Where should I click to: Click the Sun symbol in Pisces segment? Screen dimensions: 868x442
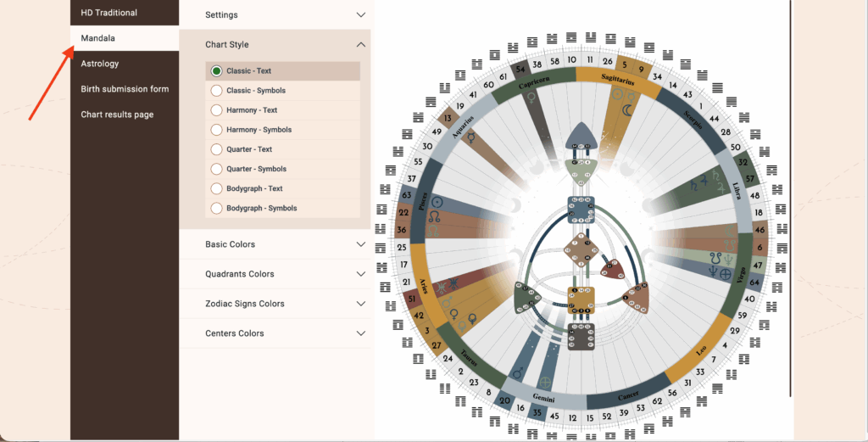(437, 203)
